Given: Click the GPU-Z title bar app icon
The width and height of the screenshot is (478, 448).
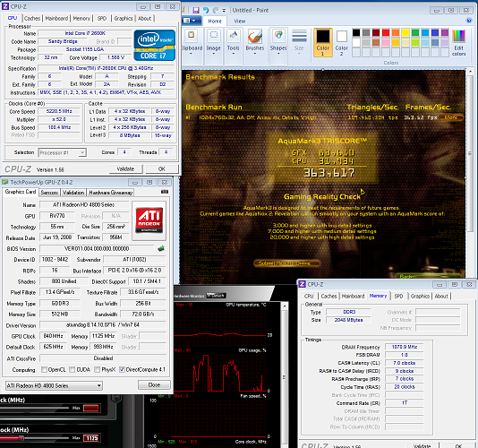Looking at the screenshot, I should pos(4,182).
